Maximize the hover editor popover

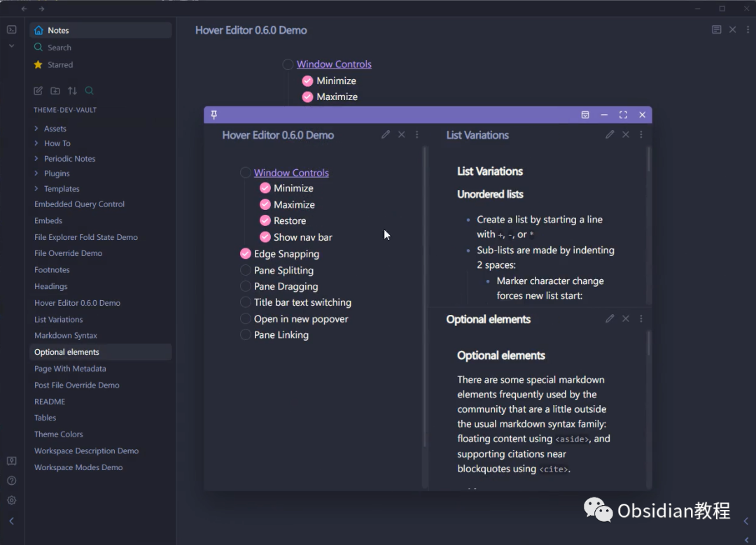click(624, 115)
